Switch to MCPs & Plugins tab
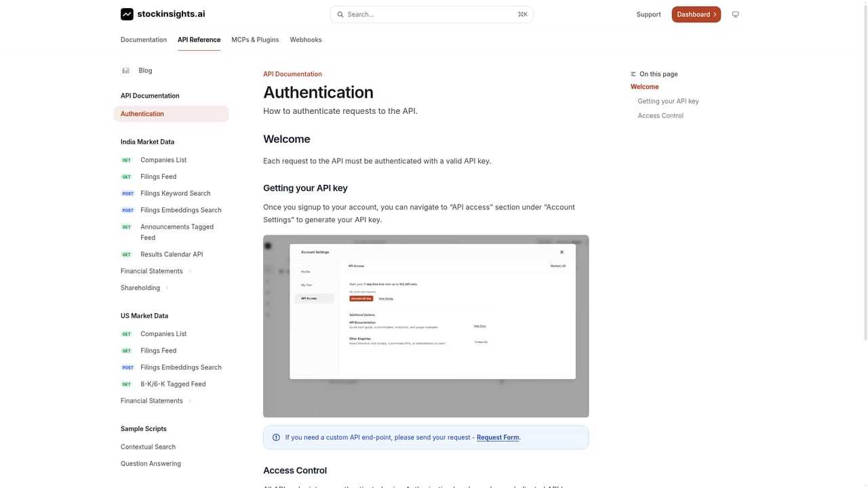868x488 pixels. (x=255, y=40)
